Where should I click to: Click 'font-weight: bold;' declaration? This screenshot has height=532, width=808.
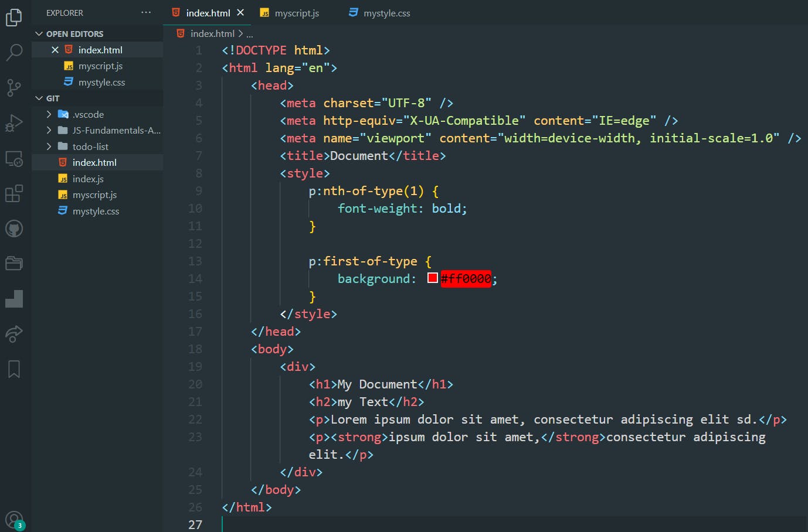(402, 209)
